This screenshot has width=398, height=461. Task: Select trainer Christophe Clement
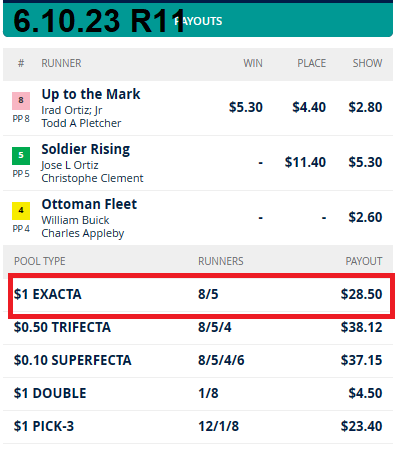pyautogui.click(x=92, y=178)
